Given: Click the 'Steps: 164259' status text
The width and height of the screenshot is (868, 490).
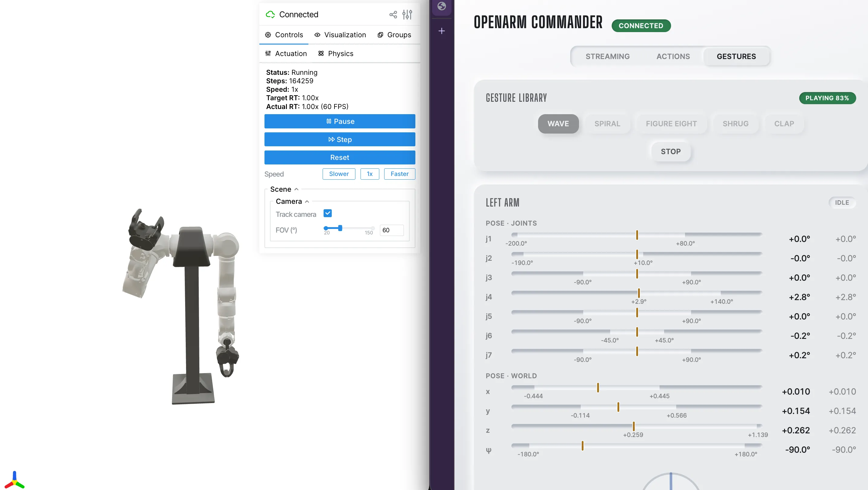Looking at the screenshot, I should tap(289, 81).
